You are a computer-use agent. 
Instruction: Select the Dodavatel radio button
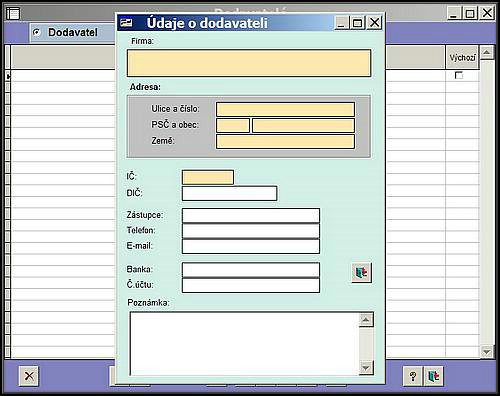tap(36, 32)
